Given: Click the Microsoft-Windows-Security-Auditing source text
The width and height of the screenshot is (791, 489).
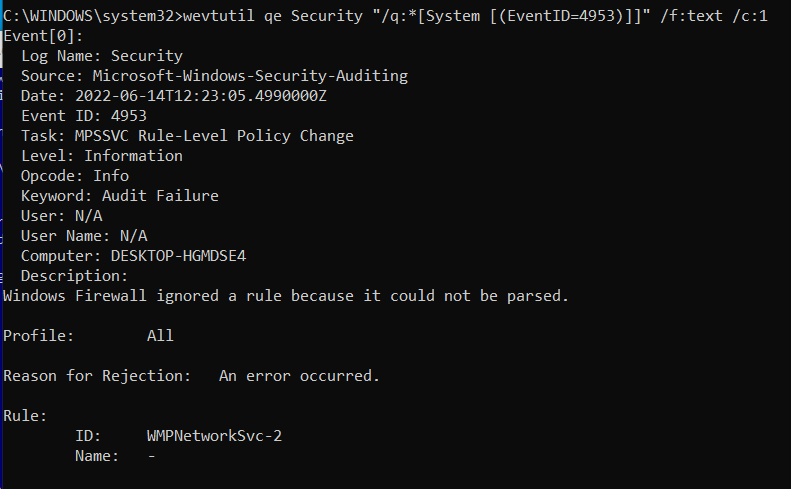Looking at the screenshot, I should click(x=250, y=76).
